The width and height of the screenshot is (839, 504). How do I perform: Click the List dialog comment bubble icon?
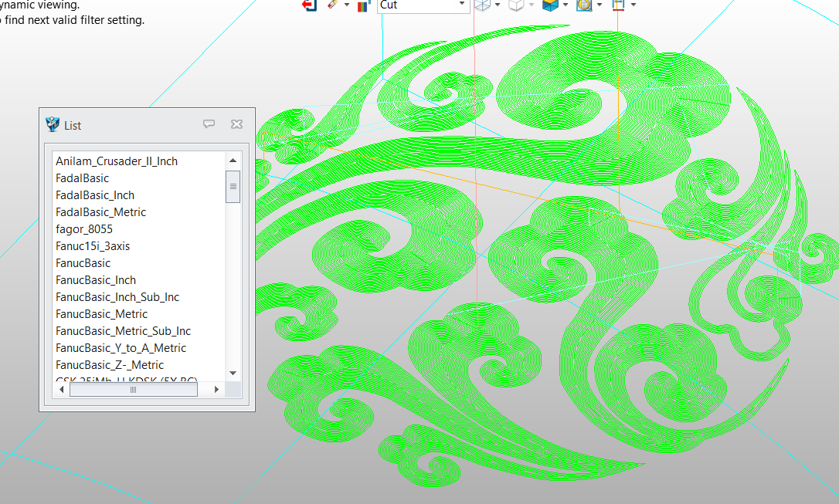pos(209,124)
